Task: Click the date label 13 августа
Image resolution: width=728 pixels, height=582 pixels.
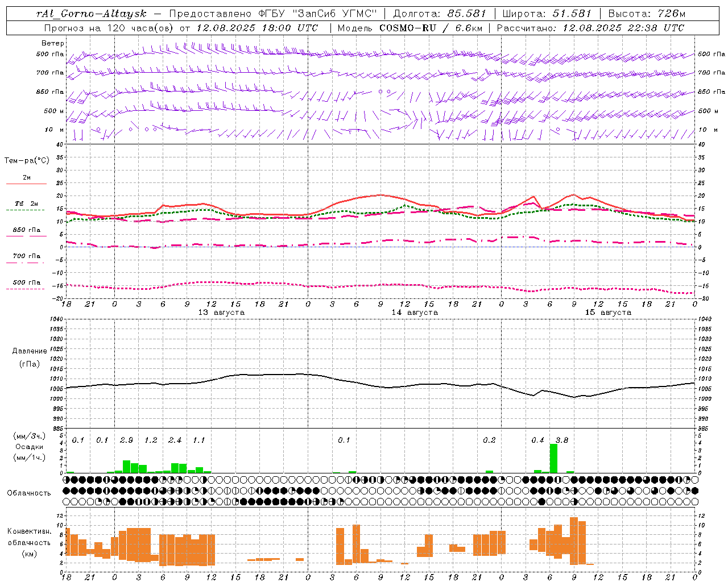Action: pos(221,313)
